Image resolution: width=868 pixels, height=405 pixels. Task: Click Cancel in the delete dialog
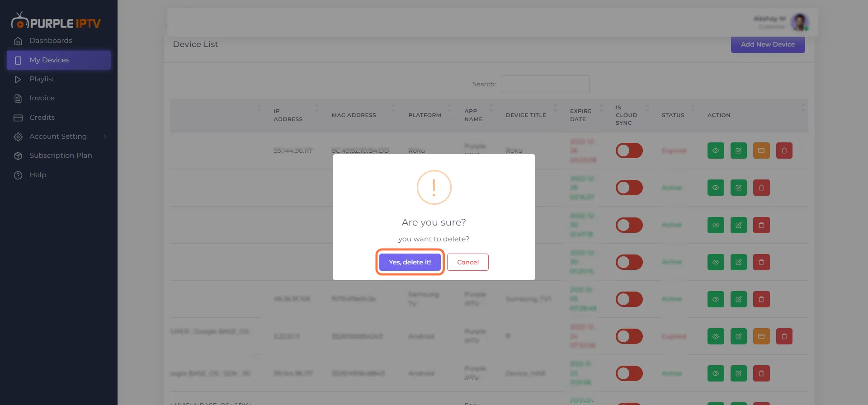point(467,262)
